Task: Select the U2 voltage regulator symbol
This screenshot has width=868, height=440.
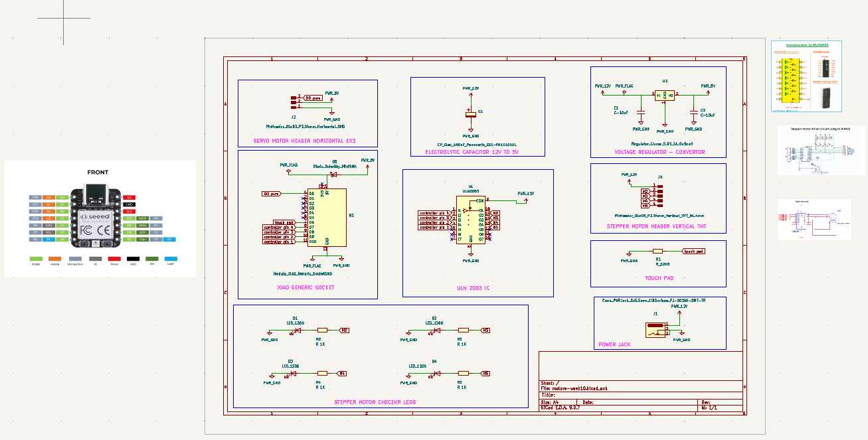Action: coord(665,96)
